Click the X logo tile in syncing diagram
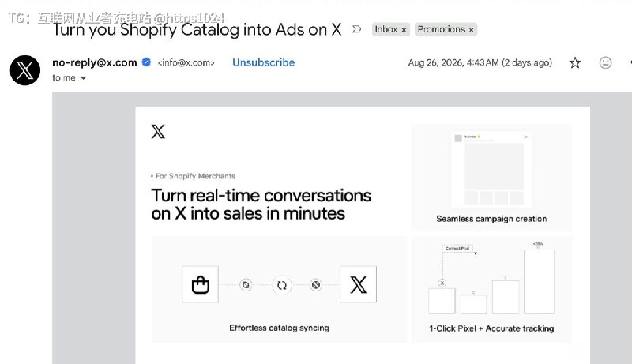Image resolution: width=632 pixels, height=364 pixels. pyautogui.click(x=359, y=284)
